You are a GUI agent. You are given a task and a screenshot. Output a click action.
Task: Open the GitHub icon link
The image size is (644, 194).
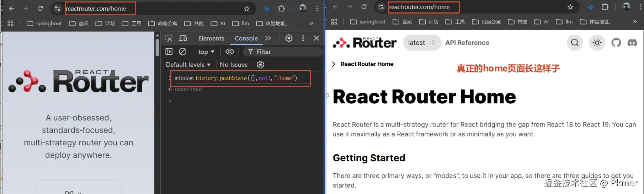tap(616, 43)
